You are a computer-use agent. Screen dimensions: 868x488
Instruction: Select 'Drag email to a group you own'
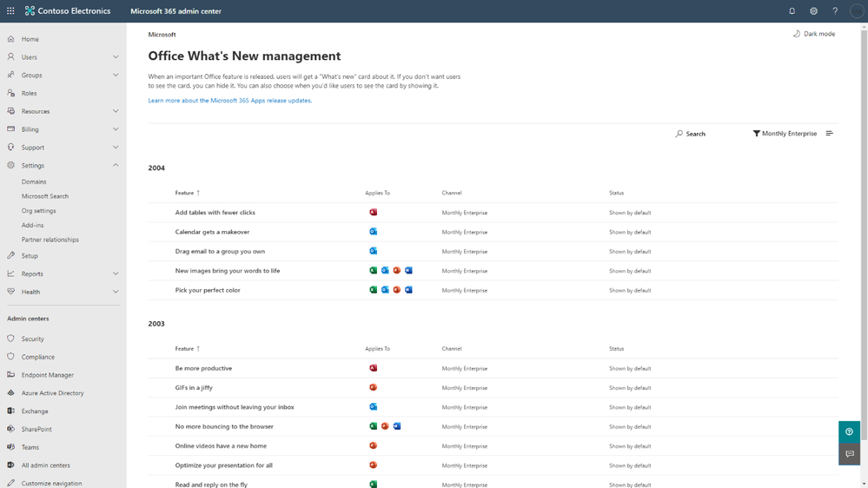point(220,251)
